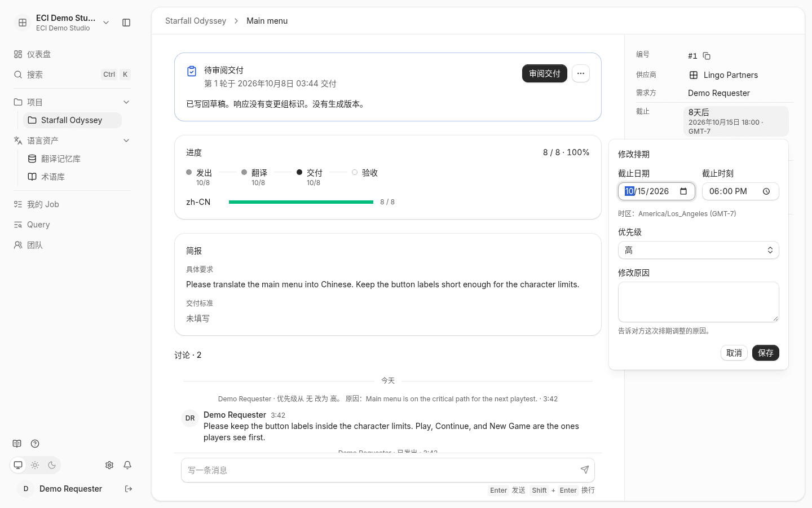Collapse the 语言资产 section chevron

click(x=126, y=141)
